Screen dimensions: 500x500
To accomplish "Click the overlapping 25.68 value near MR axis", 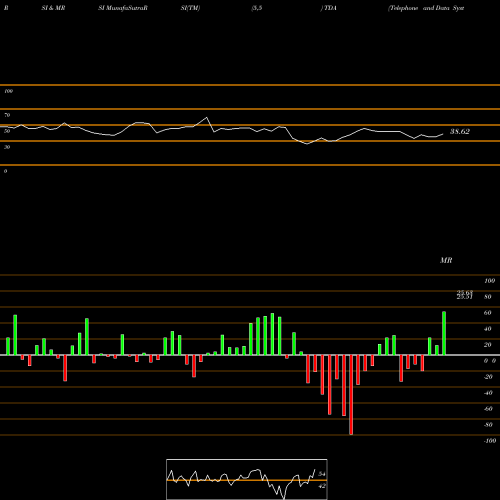I will (465, 293).
